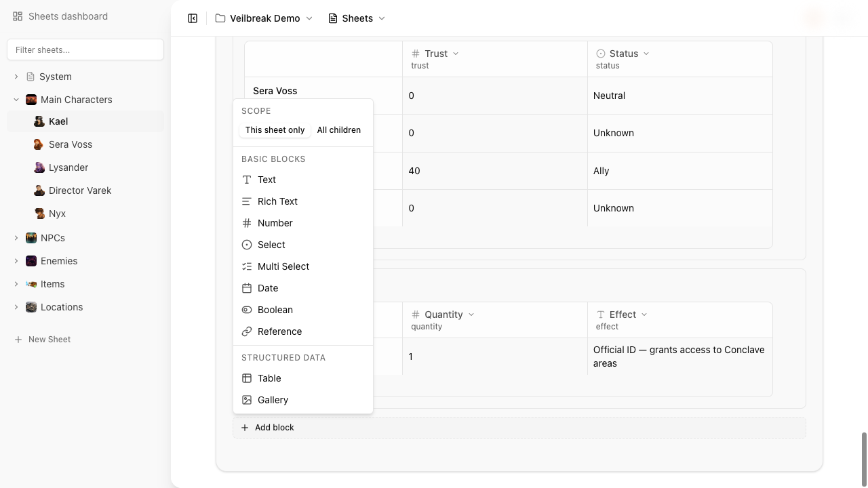Click the Director Varek avatar icon
Image resolution: width=868 pixels, height=488 pixels.
[39, 190]
